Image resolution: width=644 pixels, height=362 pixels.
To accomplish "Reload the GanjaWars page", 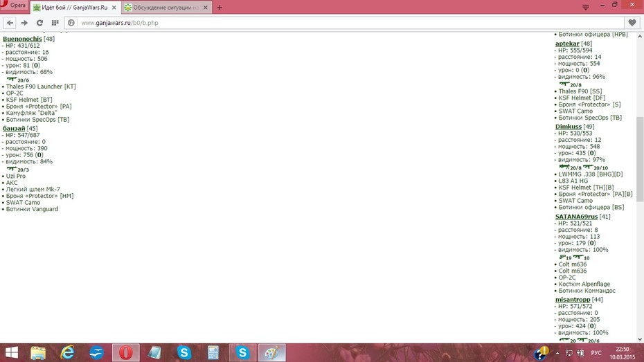I will tap(39, 23).
